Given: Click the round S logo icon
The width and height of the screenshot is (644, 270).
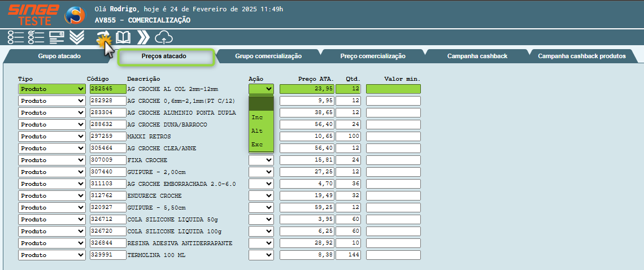Looking at the screenshot, I should tap(75, 15).
